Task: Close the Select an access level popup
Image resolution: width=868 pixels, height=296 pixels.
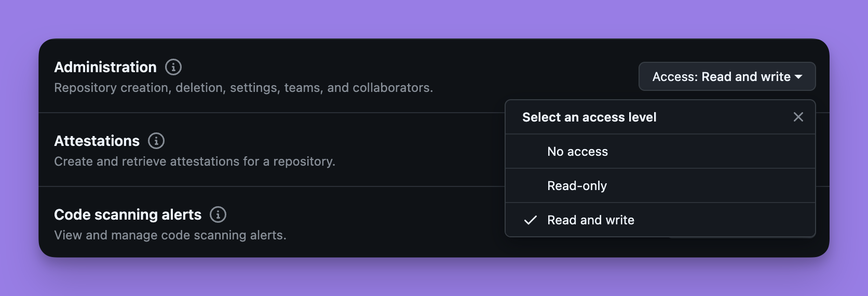Action: coord(798,117)
